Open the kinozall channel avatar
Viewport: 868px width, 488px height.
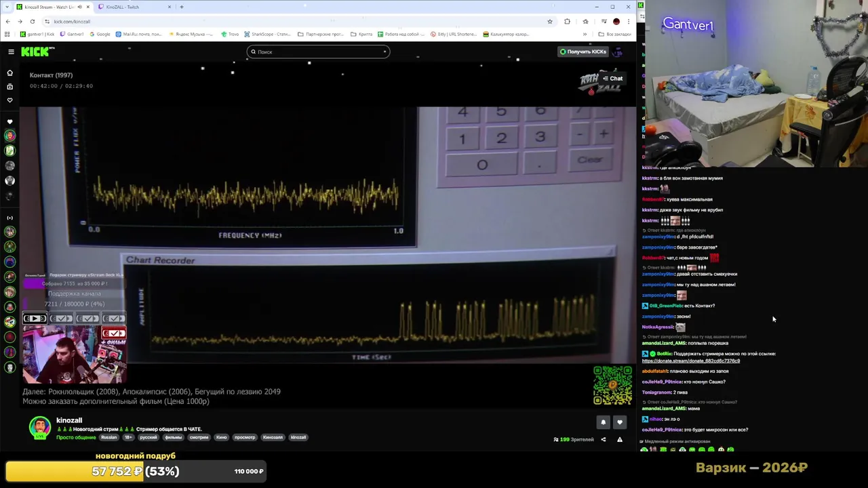click(x=39, y=427)
